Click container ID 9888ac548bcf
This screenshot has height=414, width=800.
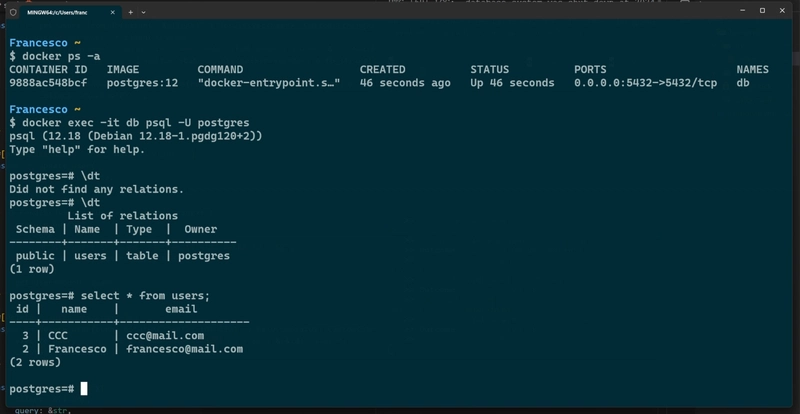(x=48, y=83)
